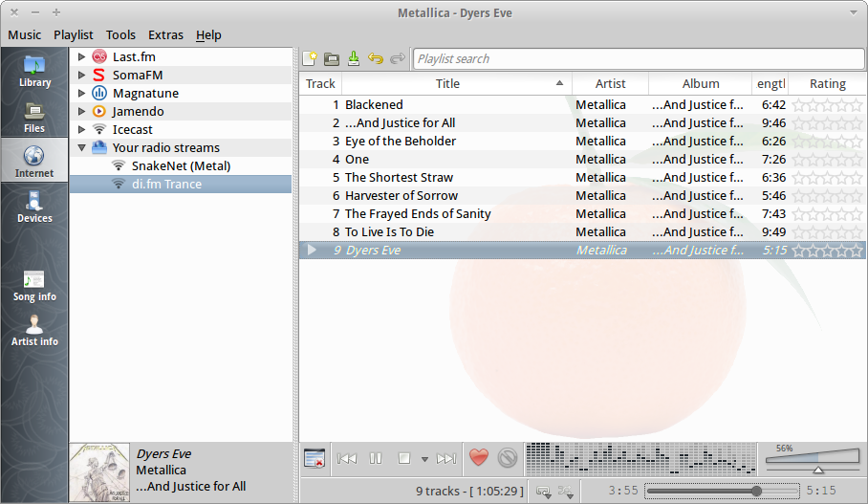Select track Eye of the Beholder
The image size is (868, 504).
582,142
